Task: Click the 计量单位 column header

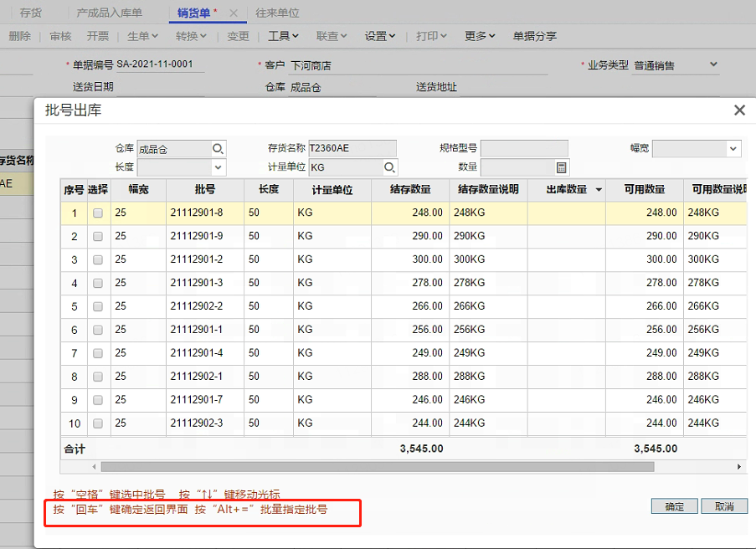Action: pyautogui.click(x=332, y=190)
